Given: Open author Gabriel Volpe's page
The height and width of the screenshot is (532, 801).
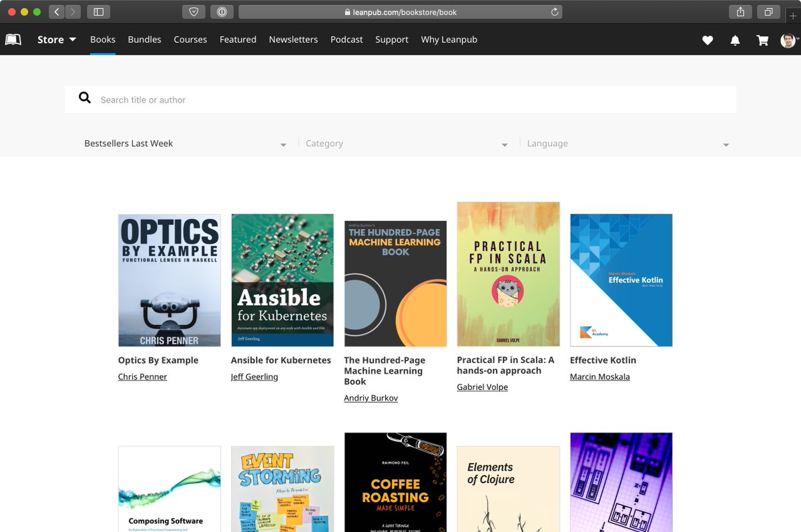Looking at the screenshot, I should point(482,387).
